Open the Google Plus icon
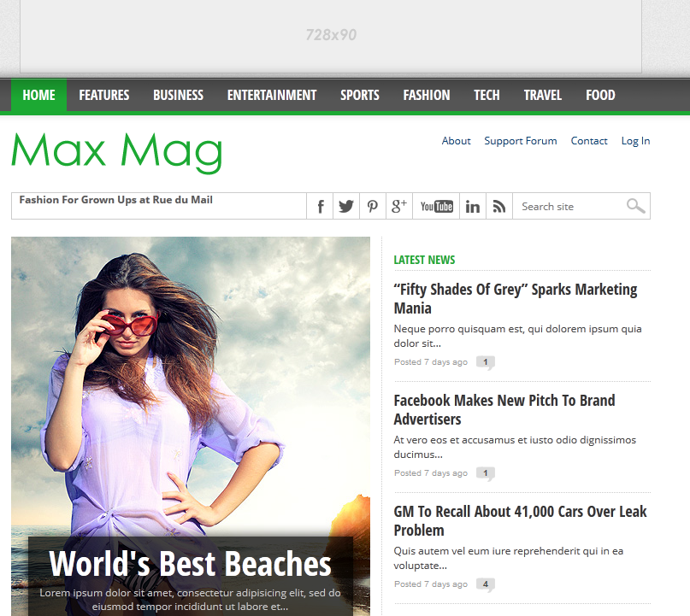The width and height of the screenshot is (690, 616). (x=399, y=206)
